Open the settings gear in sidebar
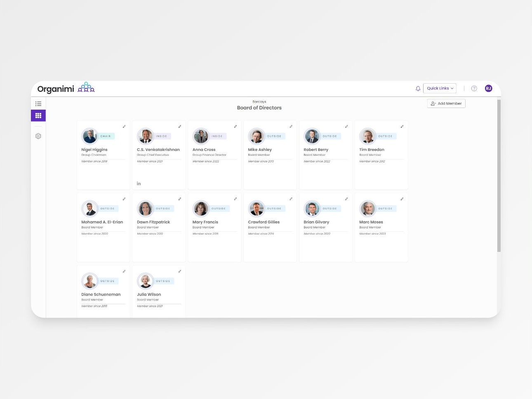 [x=38, y=136]
